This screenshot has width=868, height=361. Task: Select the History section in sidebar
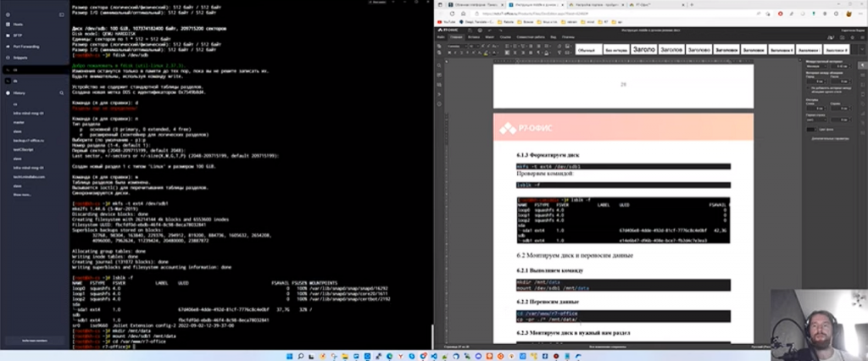(x=19, y=93)
